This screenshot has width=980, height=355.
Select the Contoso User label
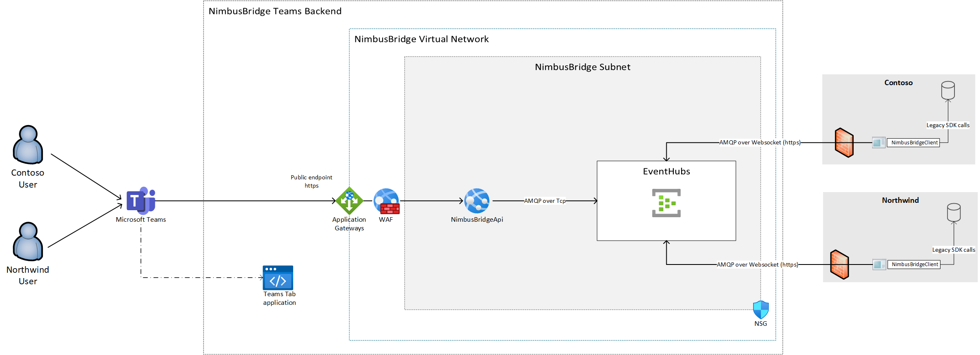click(28, 179)
